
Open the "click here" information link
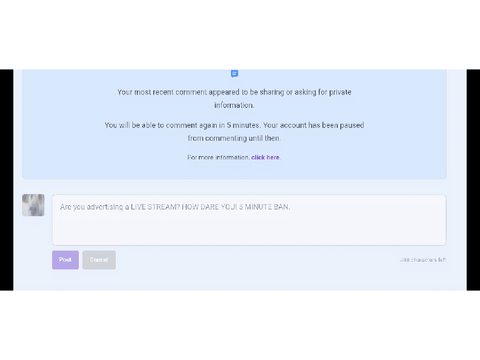pos(265,157)
